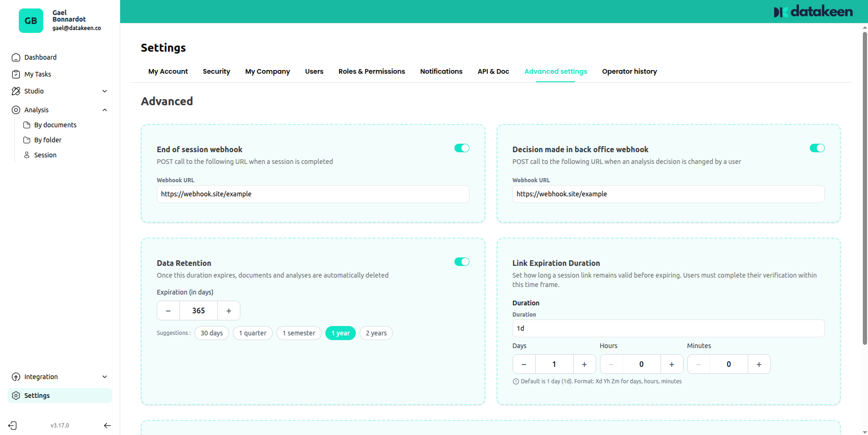
Task: Collapse the Analysis section chevron
Action: coord(105,110)
